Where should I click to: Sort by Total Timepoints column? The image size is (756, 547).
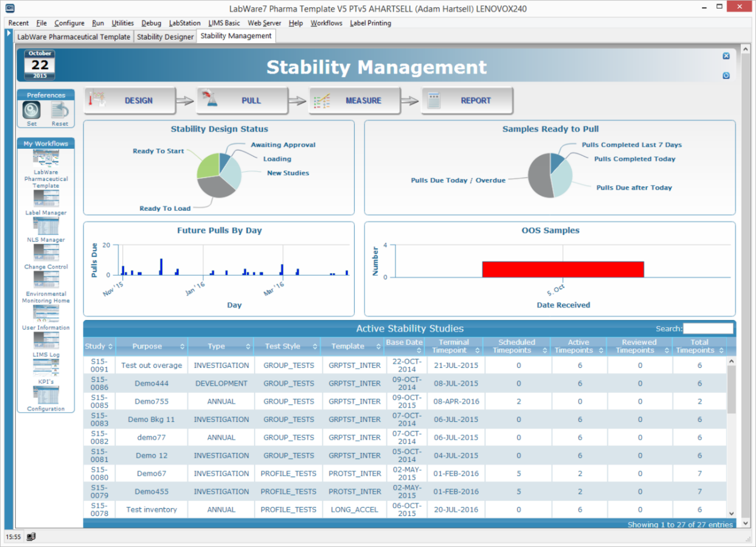(x=699, y=346)
